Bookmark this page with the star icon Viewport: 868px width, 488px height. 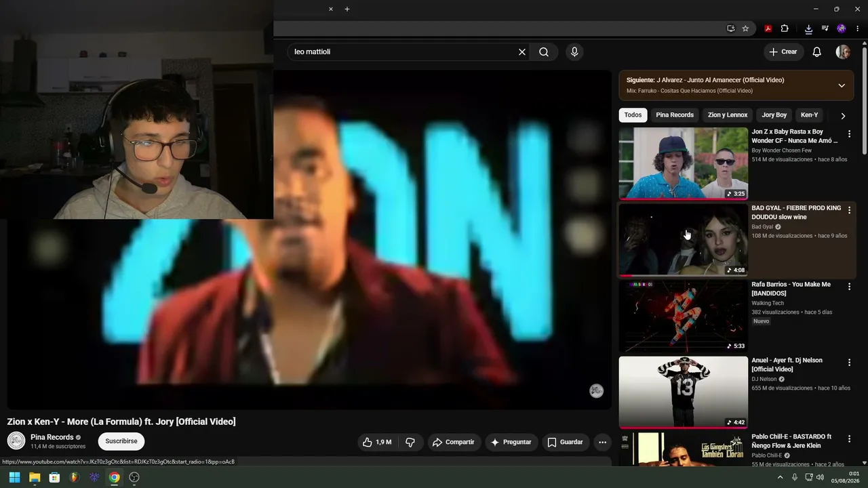745,28
